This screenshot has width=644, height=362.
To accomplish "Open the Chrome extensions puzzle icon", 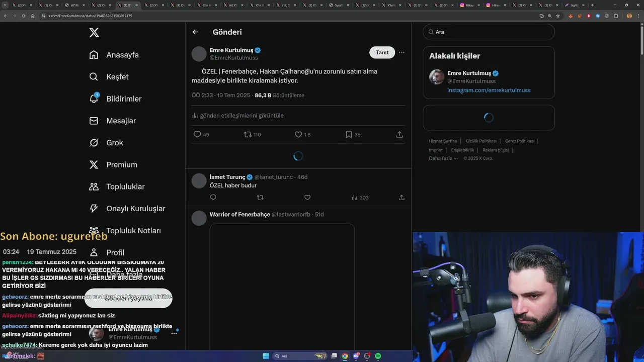I will (x=616, y=16).
